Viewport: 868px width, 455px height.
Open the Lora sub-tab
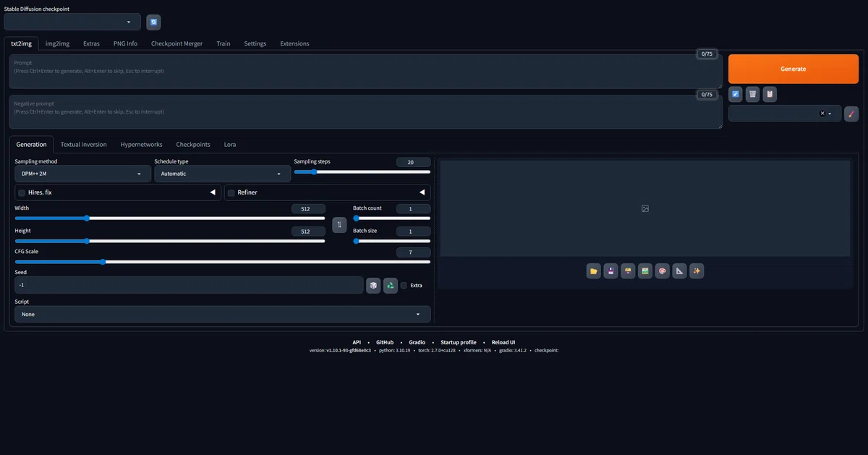pyautogui.click(x=230, y=144)
